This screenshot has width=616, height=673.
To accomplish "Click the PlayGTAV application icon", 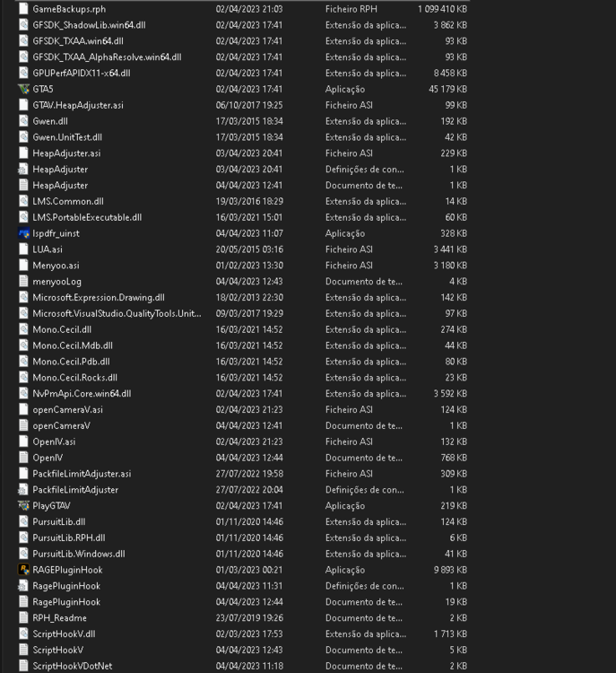I will click(x=23, y=505).
